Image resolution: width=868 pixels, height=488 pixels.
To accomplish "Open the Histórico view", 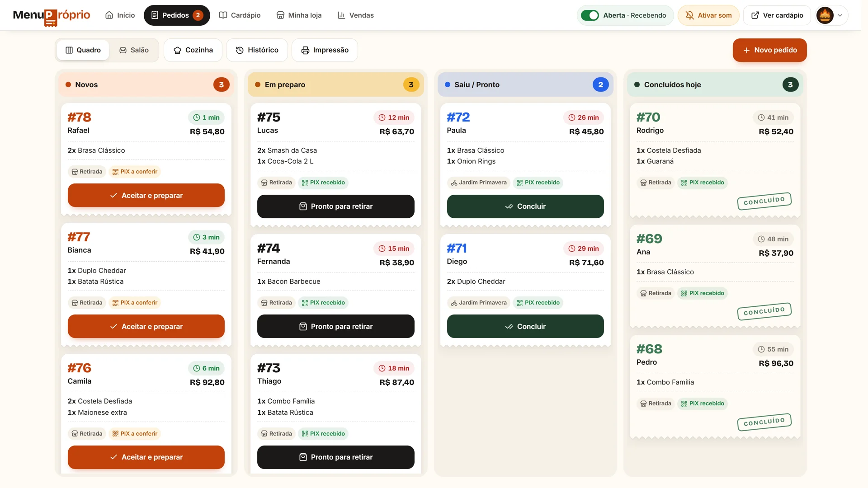I will point(257,50).
